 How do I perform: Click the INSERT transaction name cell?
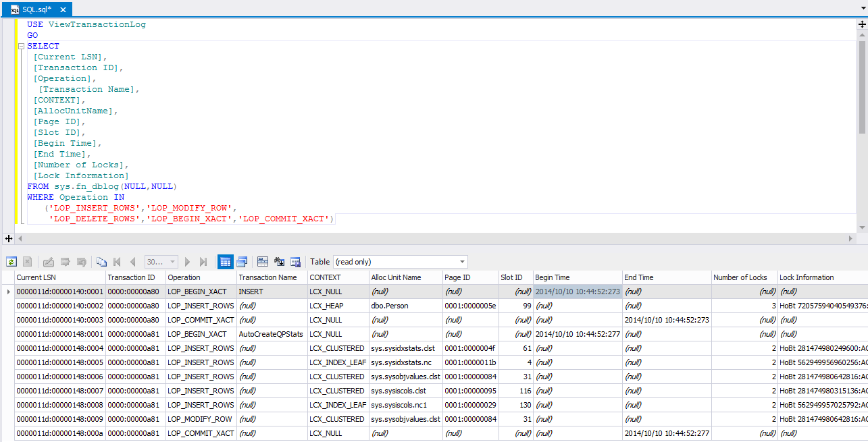point(272,292)
